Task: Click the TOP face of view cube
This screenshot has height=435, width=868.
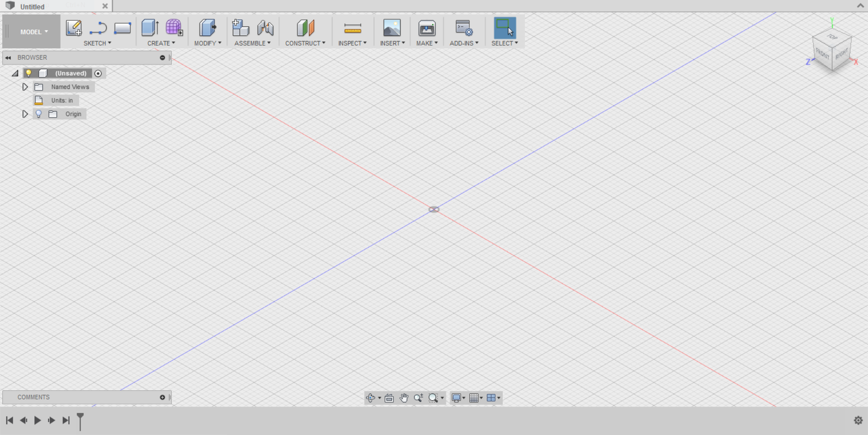Action: [x=832, y=37]
